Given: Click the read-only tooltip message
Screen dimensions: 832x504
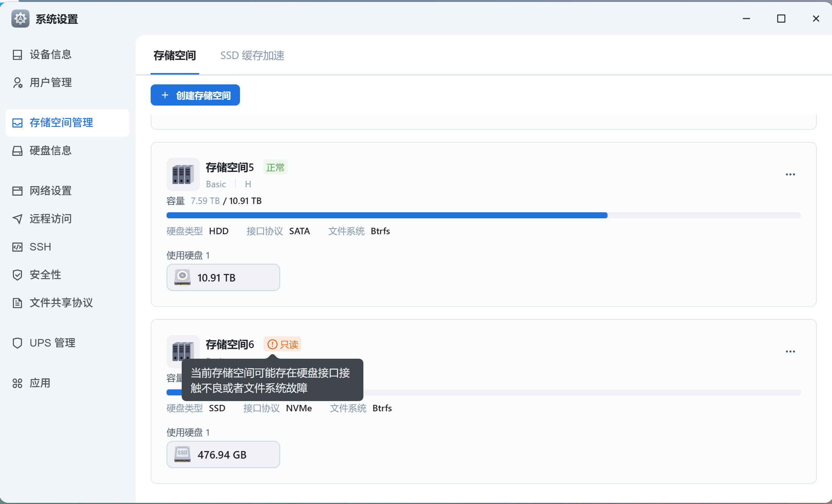Looking at the screenshot, I should coord(273,380).
